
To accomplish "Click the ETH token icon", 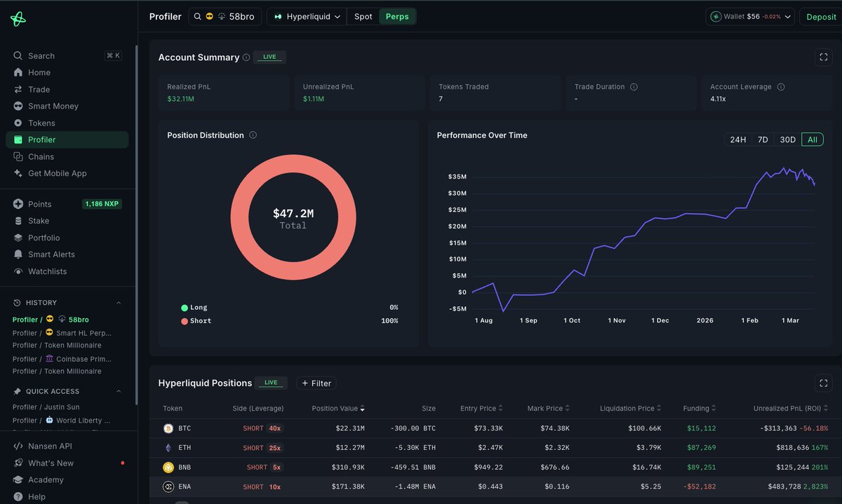I will point(168,448).
